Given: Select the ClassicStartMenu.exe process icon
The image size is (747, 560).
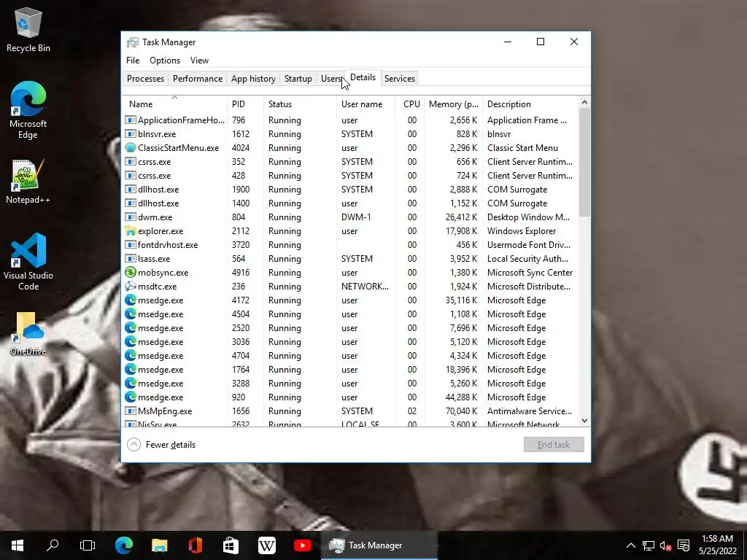Looking at the screenshot, I should 130,147.
